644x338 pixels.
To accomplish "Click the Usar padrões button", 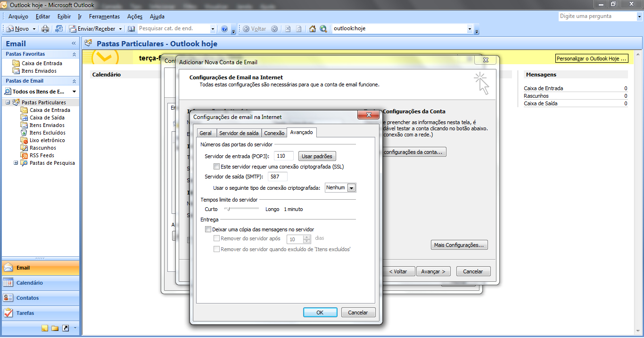I will click(x=317, y=156).
